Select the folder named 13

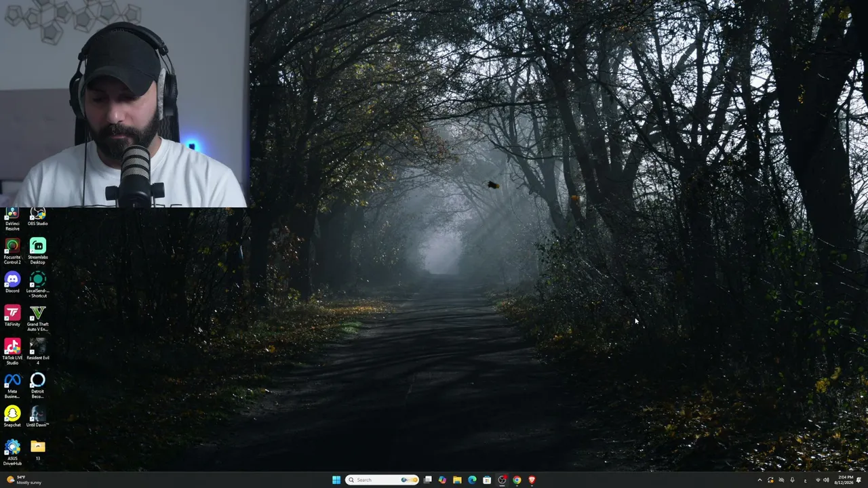[x=37, y=450]
